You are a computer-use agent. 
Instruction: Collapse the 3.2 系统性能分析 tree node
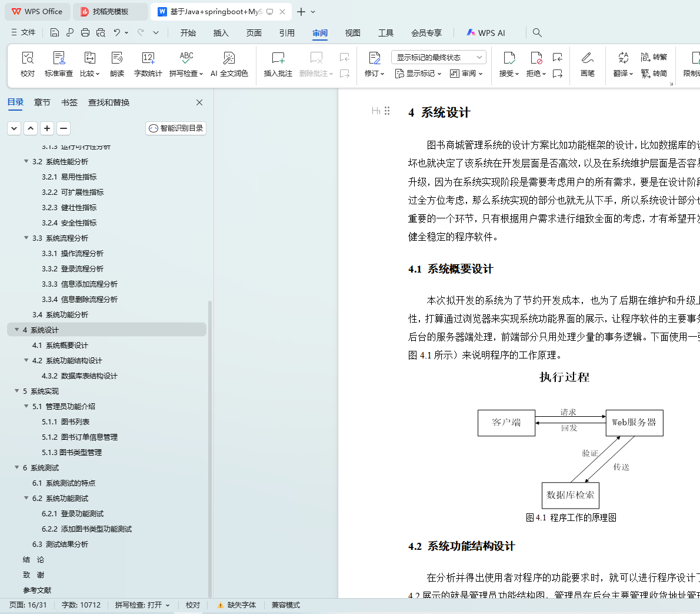click(x=26, y=161)
